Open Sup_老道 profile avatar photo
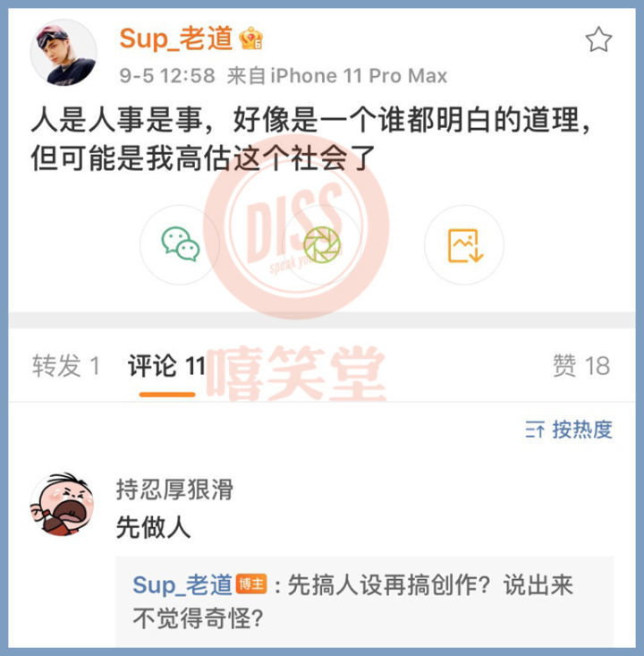This screenshot has height=656, width=644. click(x=64, y=53)
